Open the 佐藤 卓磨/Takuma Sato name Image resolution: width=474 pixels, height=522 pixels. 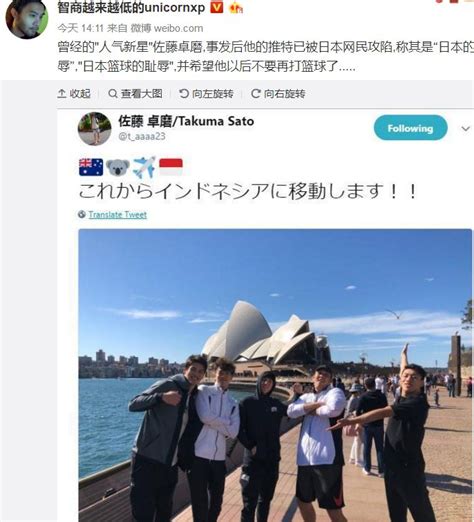coord(186,121)
